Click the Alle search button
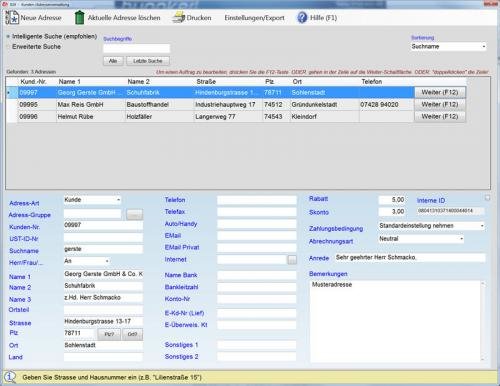 (113, 61)
